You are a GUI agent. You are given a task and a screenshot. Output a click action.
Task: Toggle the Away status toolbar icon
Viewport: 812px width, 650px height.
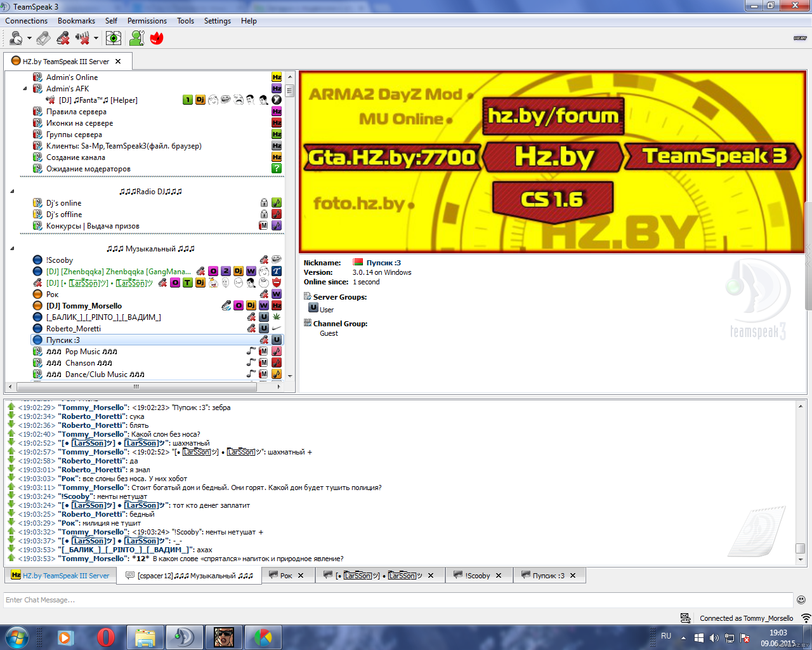(16, 38)
